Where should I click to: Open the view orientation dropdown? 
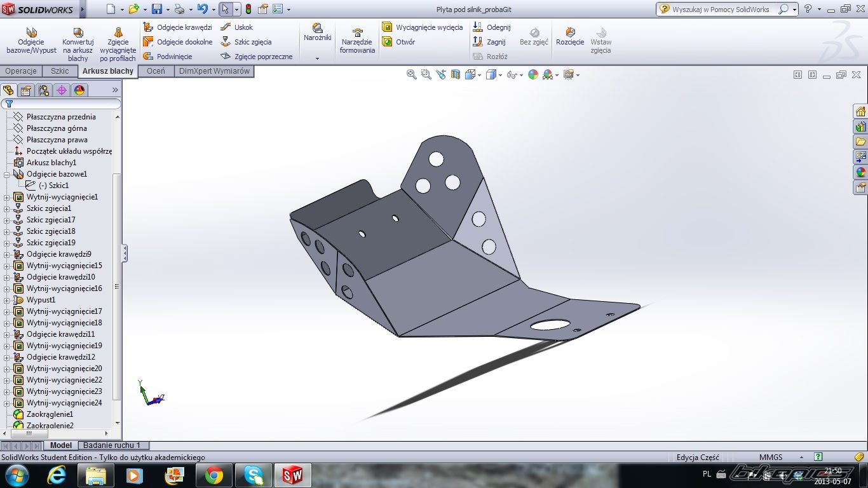(x=480, y=75)
